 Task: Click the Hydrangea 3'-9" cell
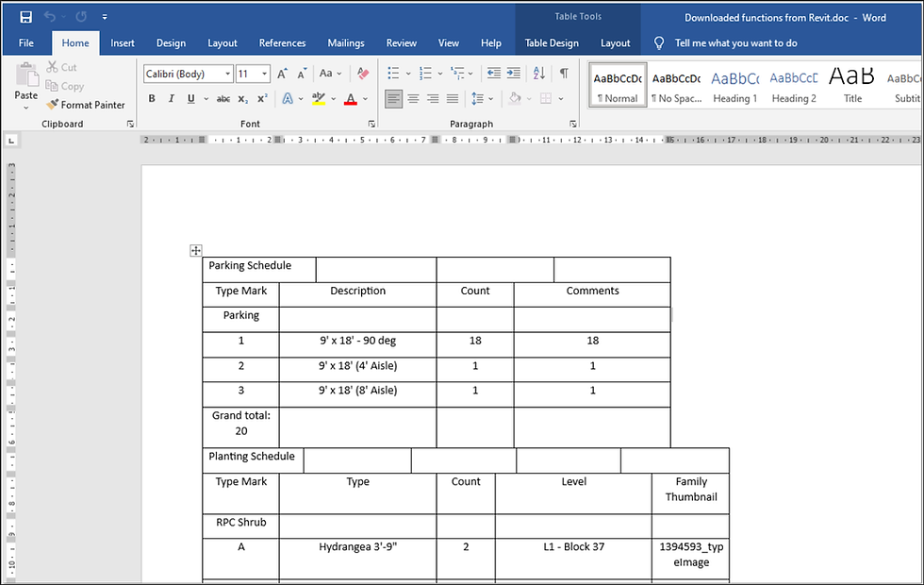(x=357, y=559)
